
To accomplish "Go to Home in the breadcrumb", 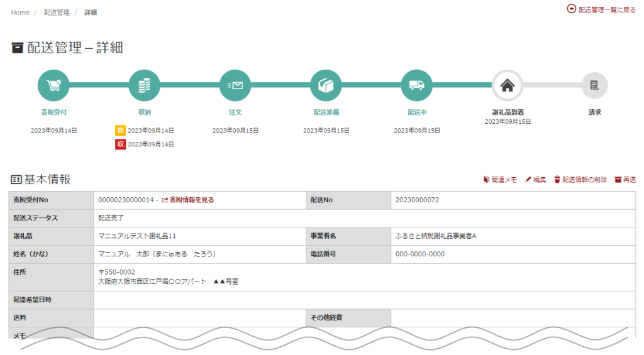I will pyautogui.click(x=20, y=13).
